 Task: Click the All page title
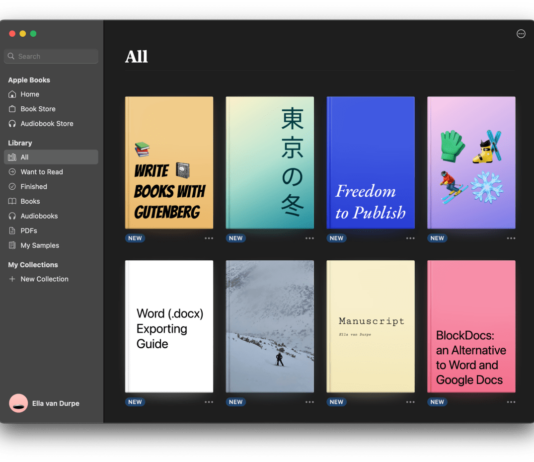click(x=136, y=57)
